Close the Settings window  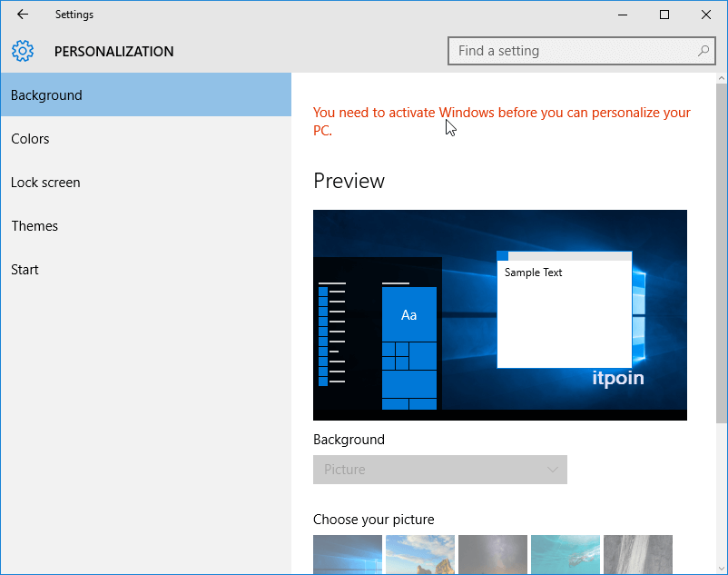click(x=706, y=15)
